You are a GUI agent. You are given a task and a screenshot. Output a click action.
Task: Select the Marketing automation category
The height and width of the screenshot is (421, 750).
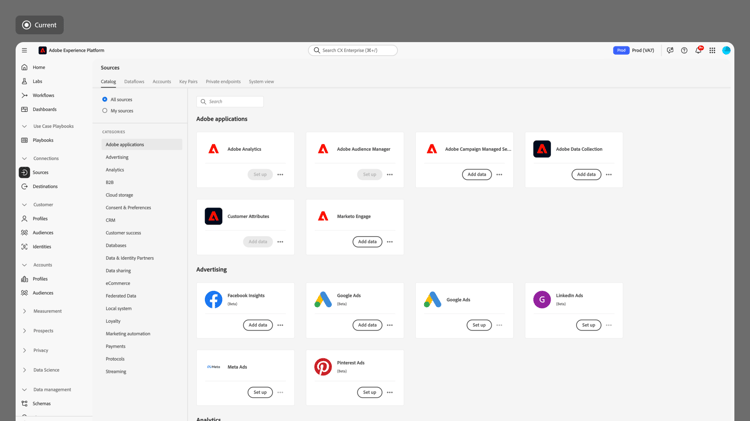[x=128, y=334]
